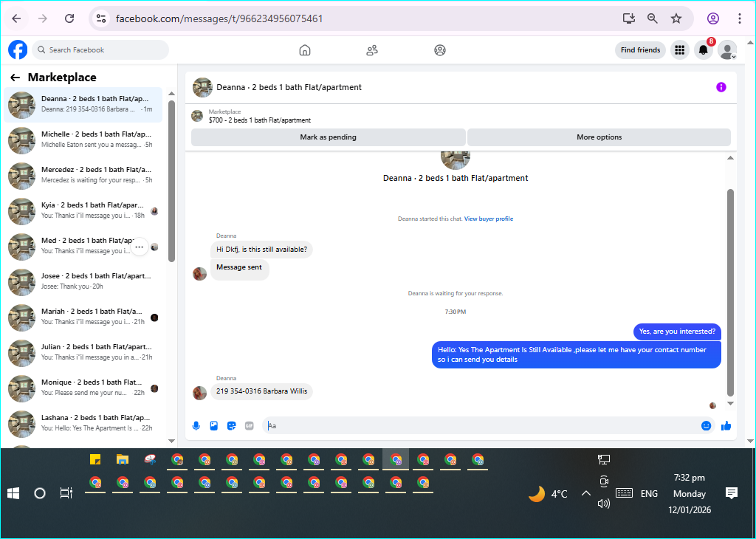This screenshot has width=756, height=539.
Task: Bookmark this page with star icon
Action: pos(676,18)
